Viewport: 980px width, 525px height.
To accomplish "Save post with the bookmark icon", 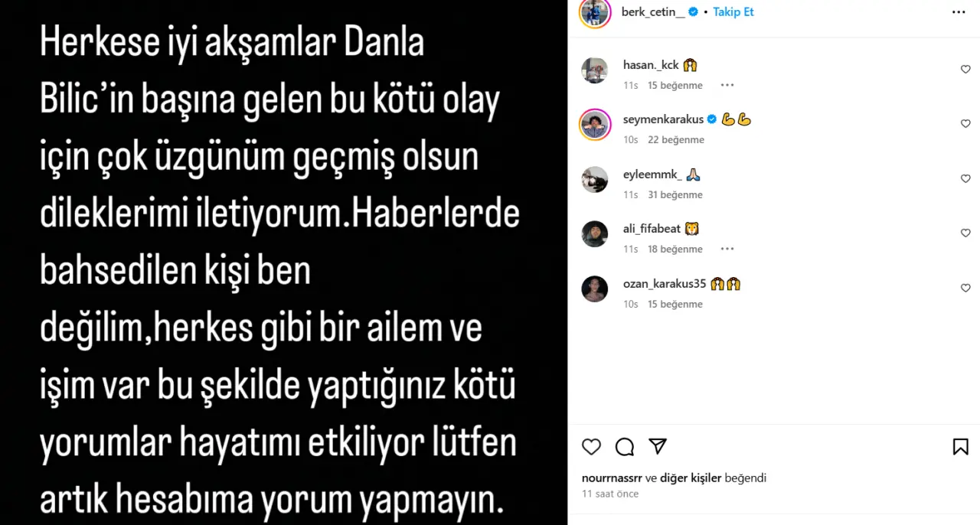I will click(x=960, y=446).
